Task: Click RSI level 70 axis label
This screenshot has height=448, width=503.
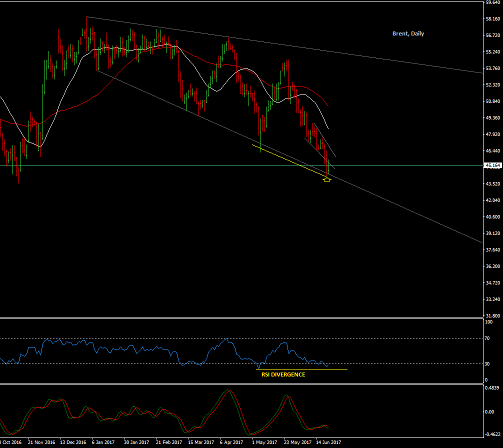Action: [486, 338]
